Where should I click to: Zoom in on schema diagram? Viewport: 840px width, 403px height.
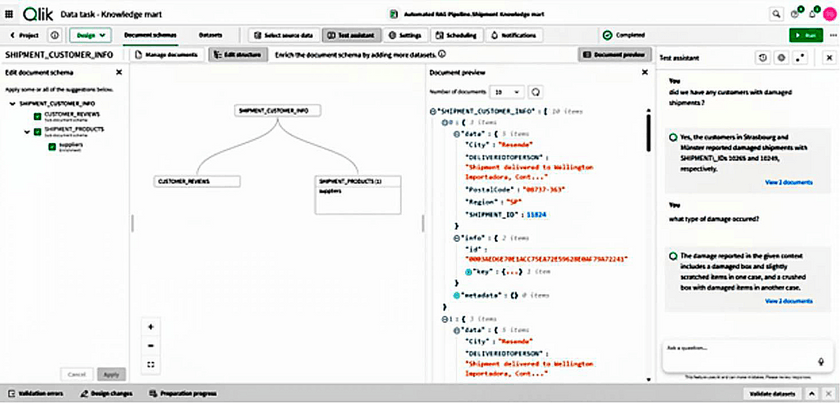(x=150, y=327)
